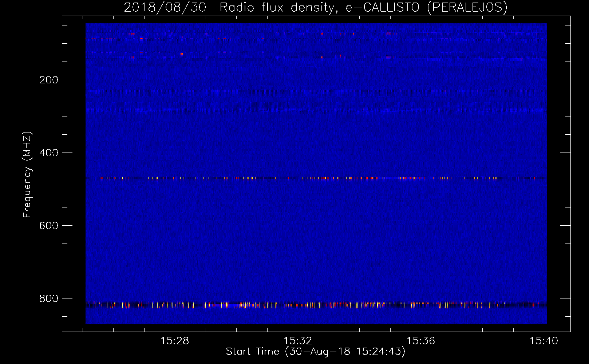Click the 15:36 time tick label

point(421,341)
